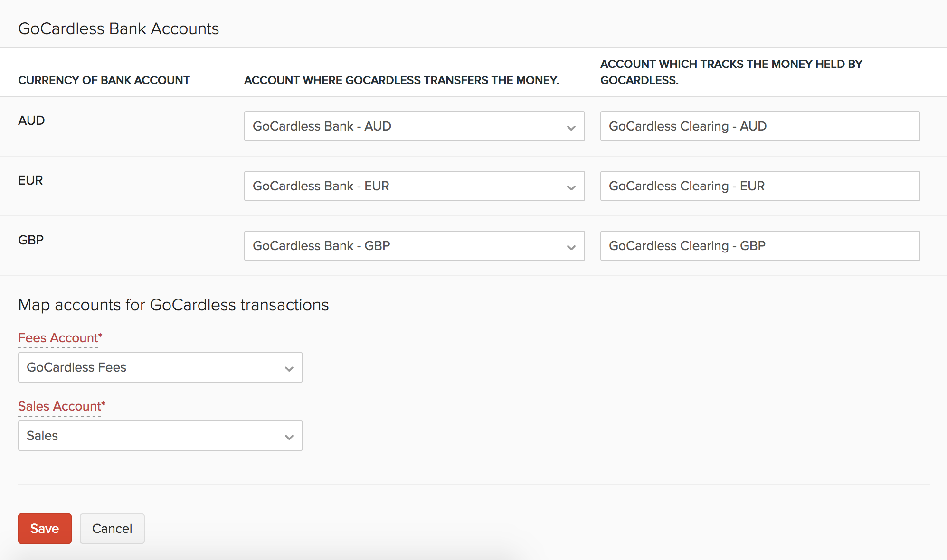
Task: Click the Fees Account label
Action: [x=60, y=338]
